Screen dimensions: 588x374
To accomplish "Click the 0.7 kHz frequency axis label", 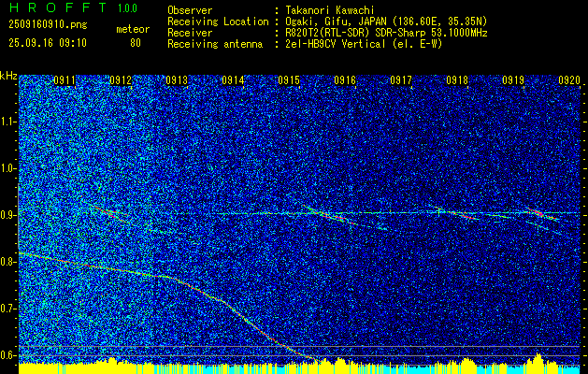I will pyautogui.click(x=8, y=309).
